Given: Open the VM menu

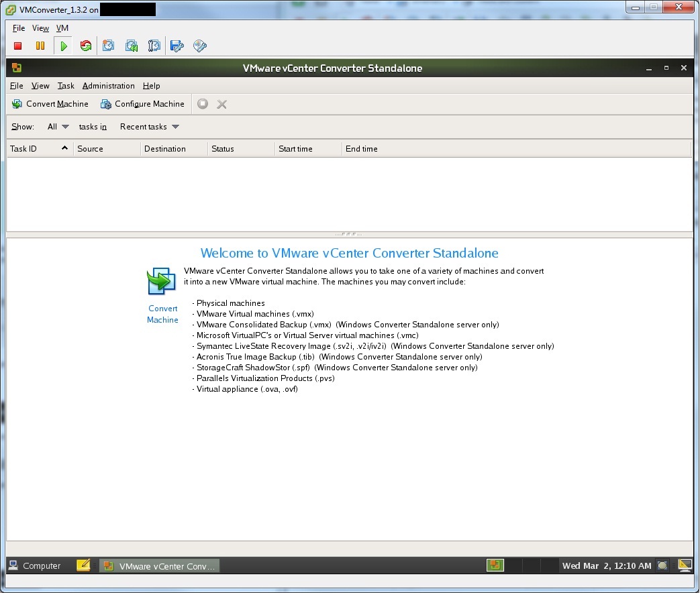Looking at the screenshot, I should click(62, 28).
